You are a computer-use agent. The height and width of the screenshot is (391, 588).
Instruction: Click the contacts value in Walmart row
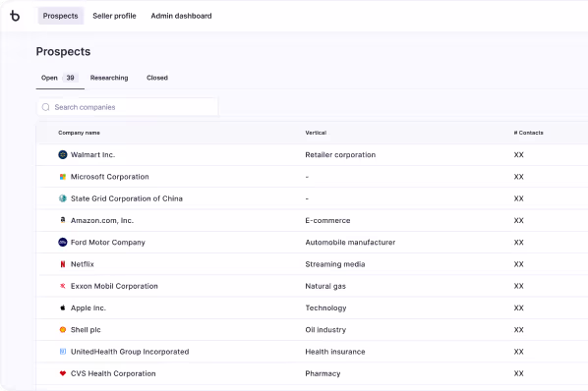click(518, 154)
